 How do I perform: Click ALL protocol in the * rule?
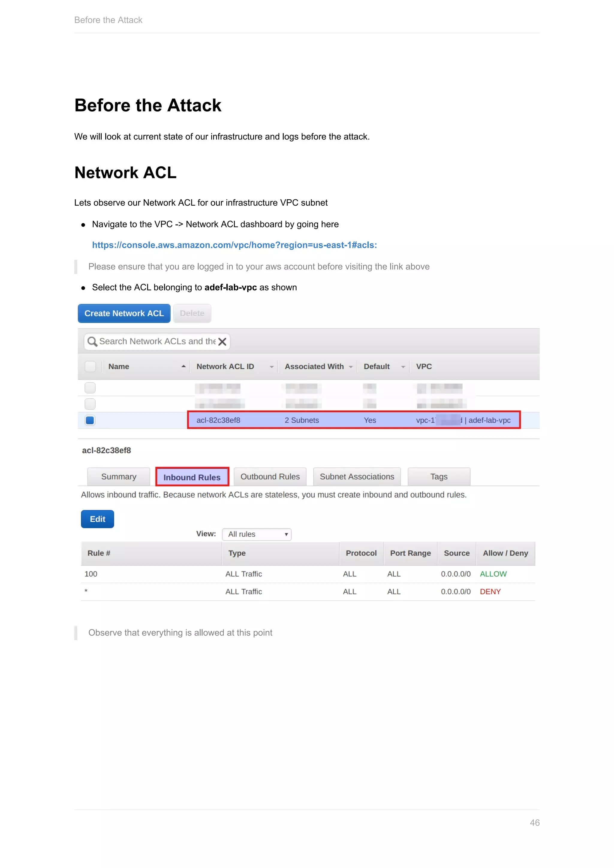[350, 592]
